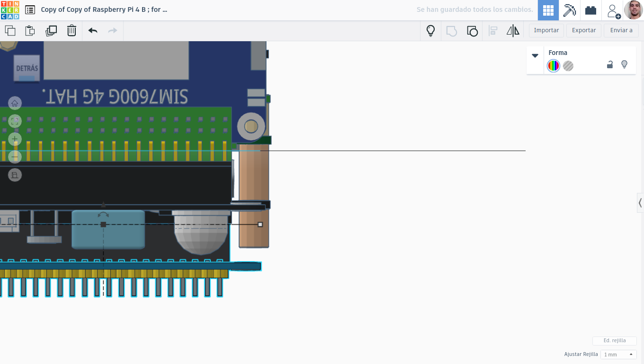Screen dimensions: 644x364
Task: Click the Copy tool icon
Action: point(10,31)
